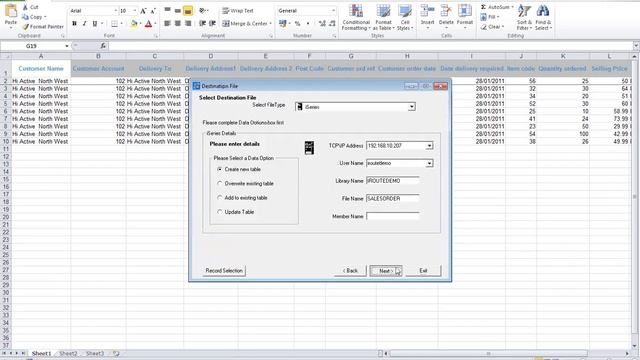640x360 pixels.
Task: Open the Conditional Formatting menu
Action: pyautogui.click(x=356, y=17)
